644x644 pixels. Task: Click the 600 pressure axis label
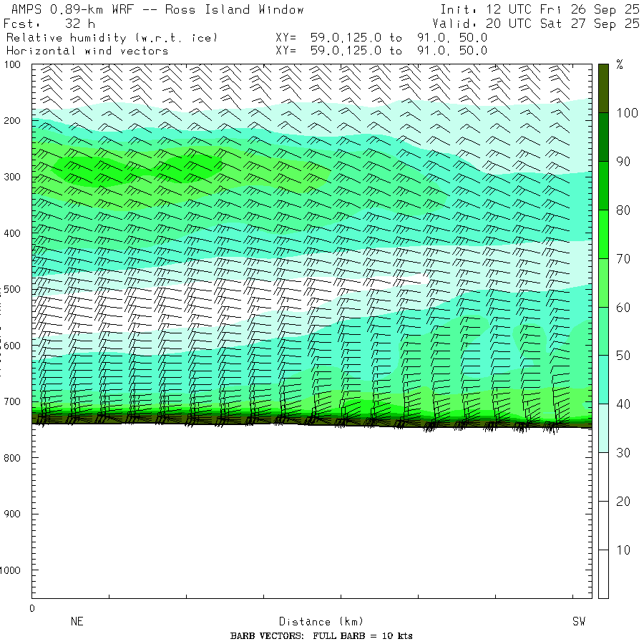[x=12, y=346]
